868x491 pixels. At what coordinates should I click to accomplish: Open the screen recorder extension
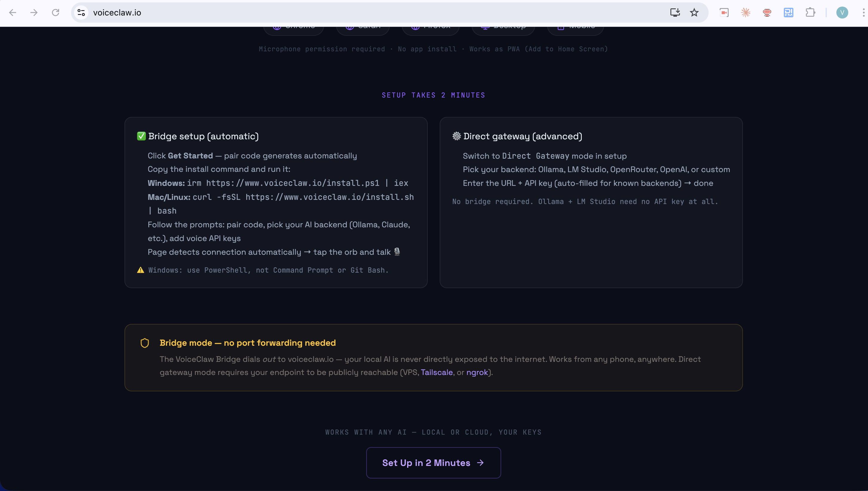[x=724, y=13]
